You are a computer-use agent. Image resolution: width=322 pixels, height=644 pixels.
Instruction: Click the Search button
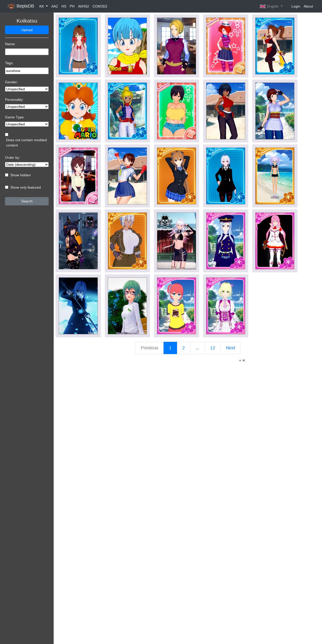(x=27, y=201)
